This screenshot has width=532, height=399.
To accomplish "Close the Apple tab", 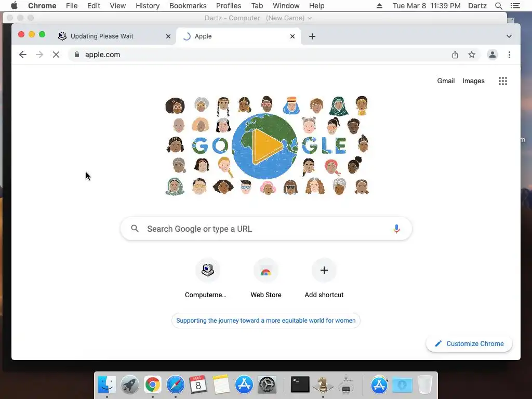I will (x=292, y=36).
